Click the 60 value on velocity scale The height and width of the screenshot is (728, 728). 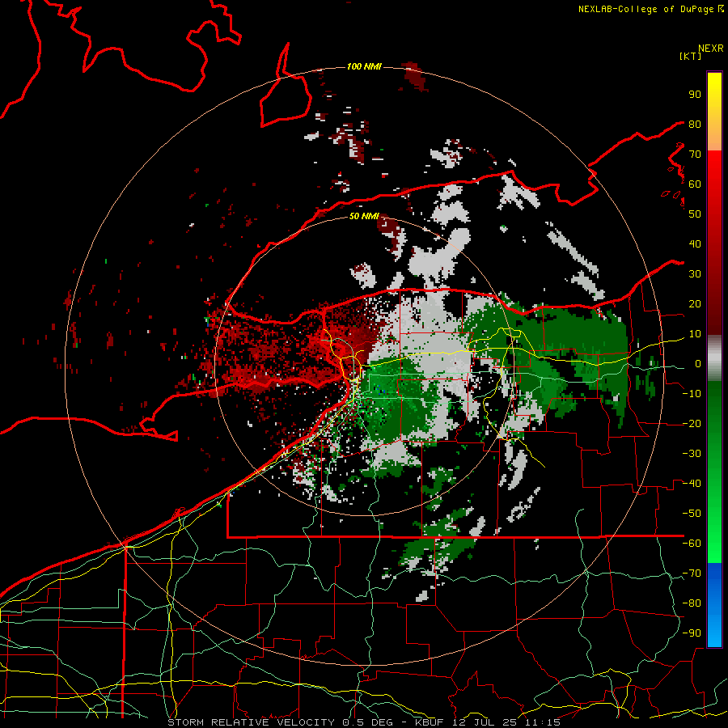tap(695, 184)
